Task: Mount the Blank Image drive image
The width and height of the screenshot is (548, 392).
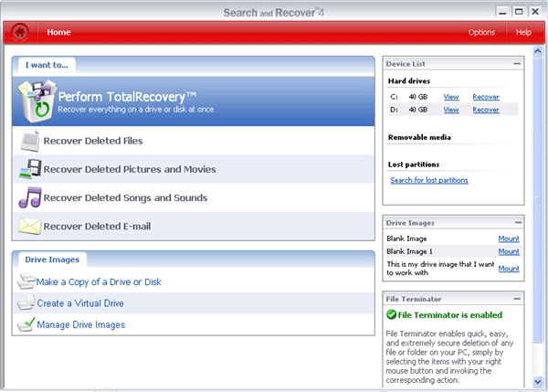Action: [x=509, y=238]
